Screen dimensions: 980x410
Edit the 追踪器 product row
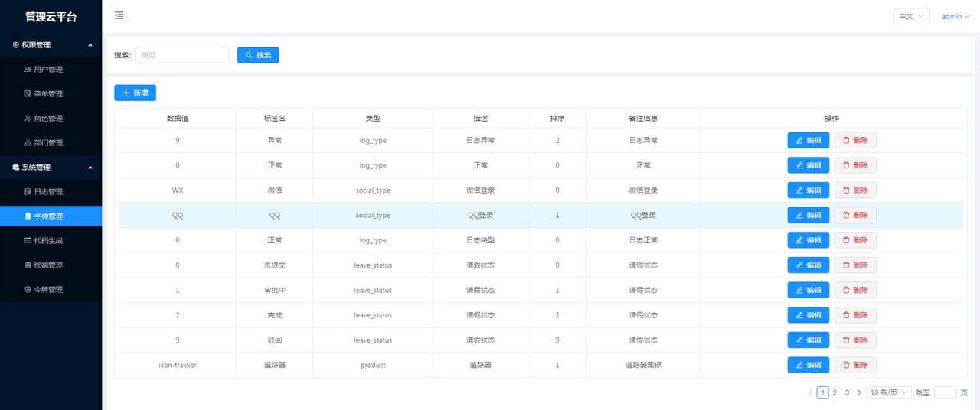pyautogui.click(x=808, y=366)
